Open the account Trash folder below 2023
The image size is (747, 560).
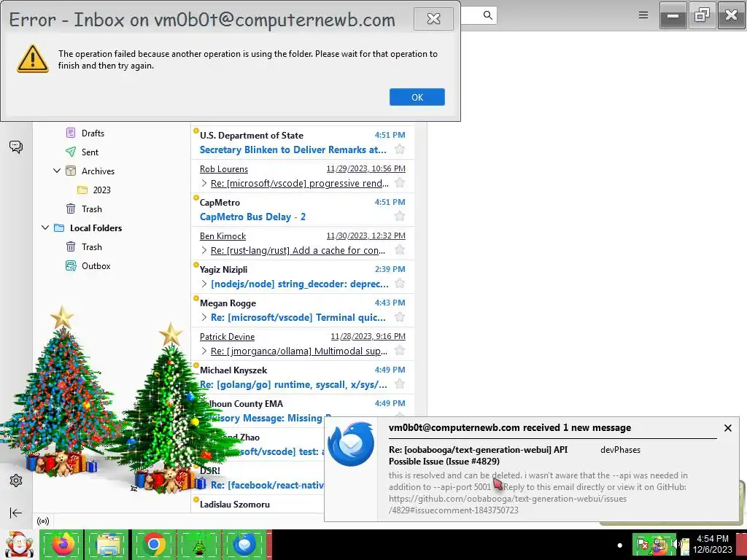92,209
